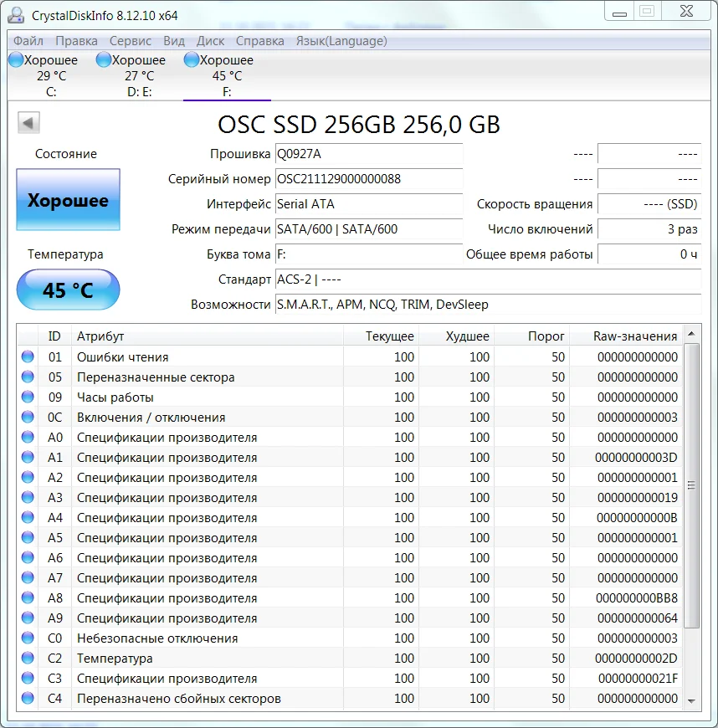Click status orb for attribute 01 Ошибки чтения

28,357
